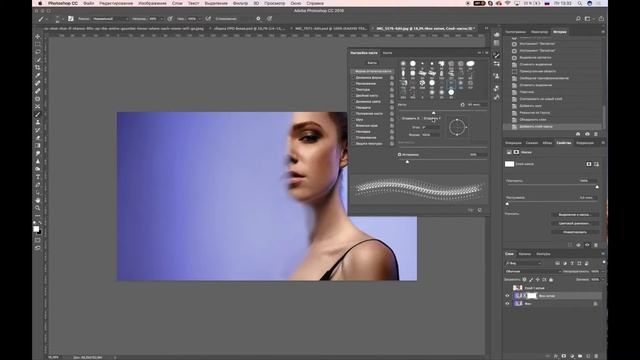The height and width of the screenshot is (360, 640).
Task: Toggle Текстура checkbox in brush settings
Action: tap(353, 89)
